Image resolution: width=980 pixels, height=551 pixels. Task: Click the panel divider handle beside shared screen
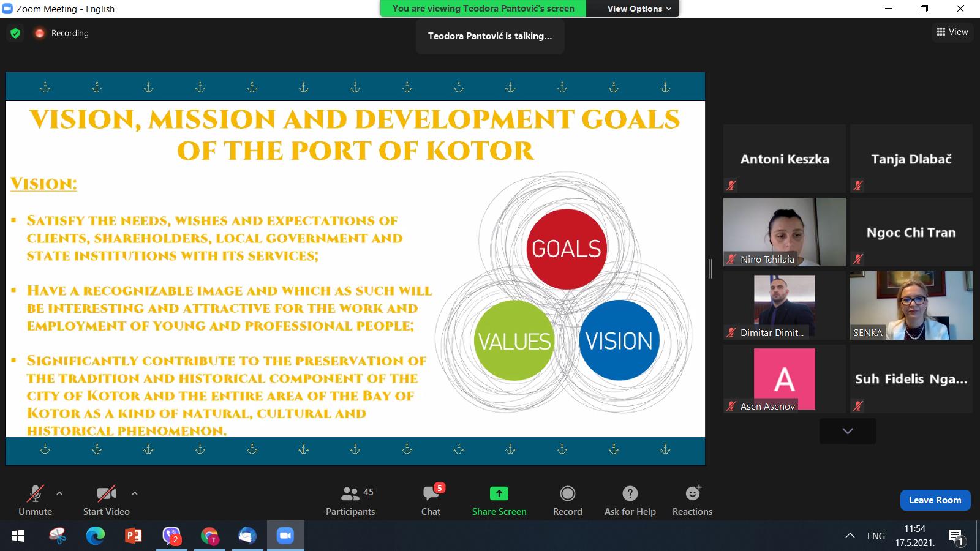tap(710, 268)
